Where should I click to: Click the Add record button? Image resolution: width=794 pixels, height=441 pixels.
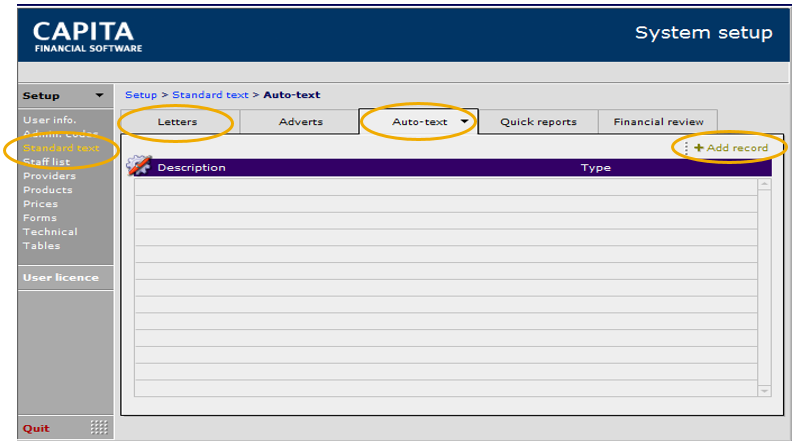[731, 148]
